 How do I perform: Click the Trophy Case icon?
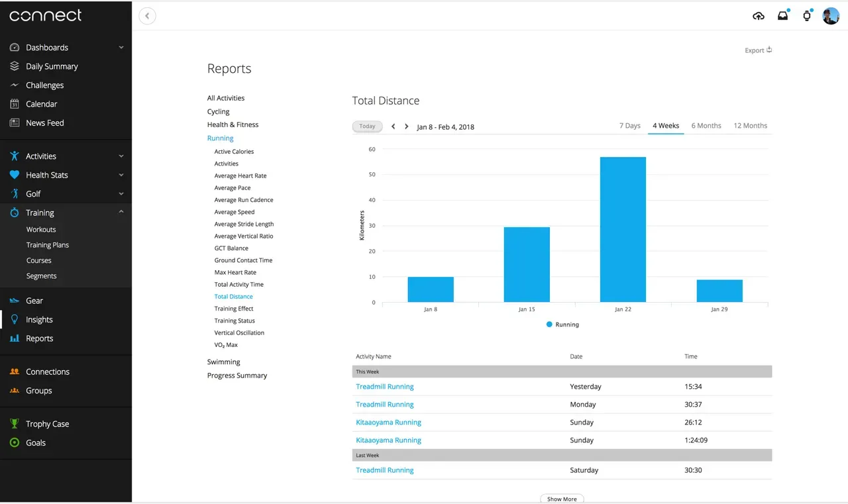[15, 424]
